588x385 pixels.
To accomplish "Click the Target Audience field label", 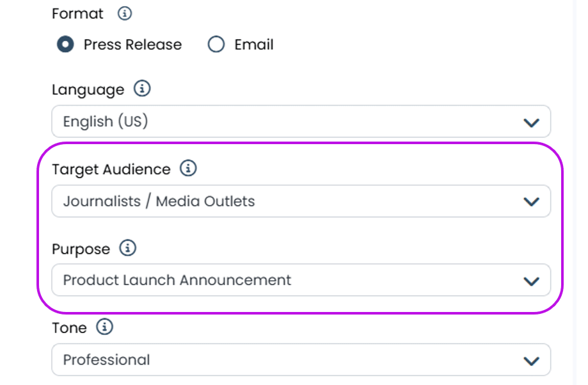I will 111,169.
